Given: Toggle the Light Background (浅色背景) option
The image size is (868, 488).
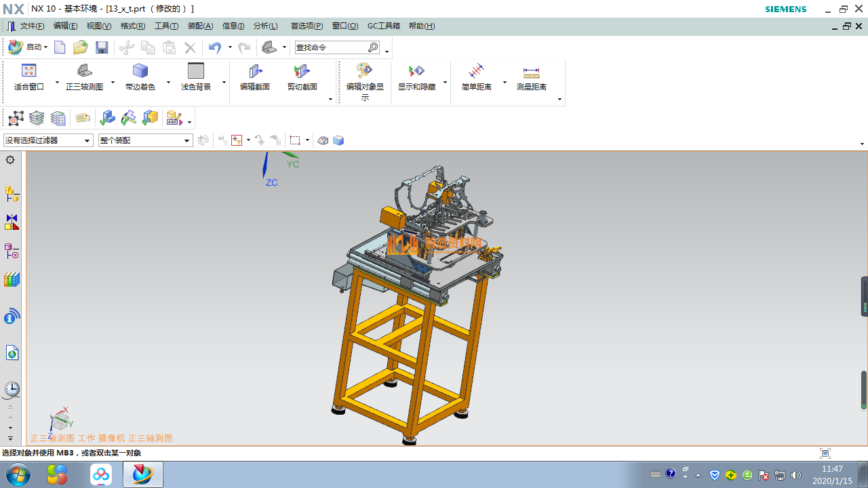Looking at the screenshot, I should 196,71.
